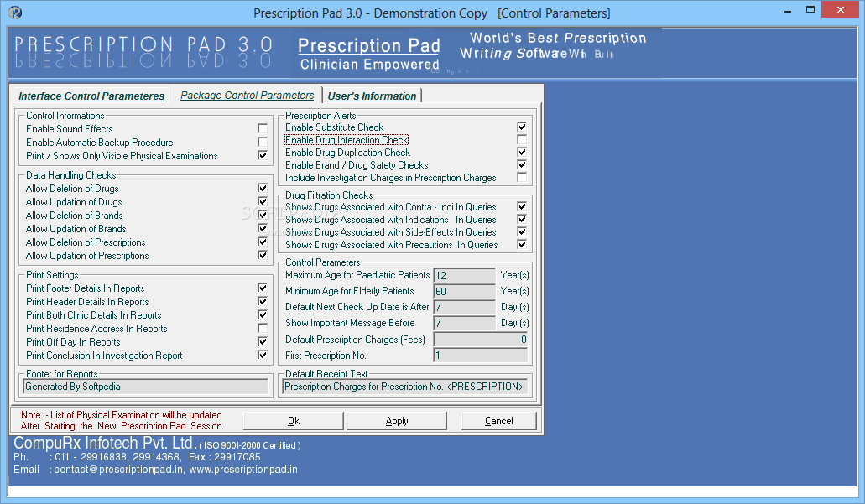Screen dimensions: 865x504
Task: Uncheck Allow Deletion of Drugs
Action: coord(263,188)
